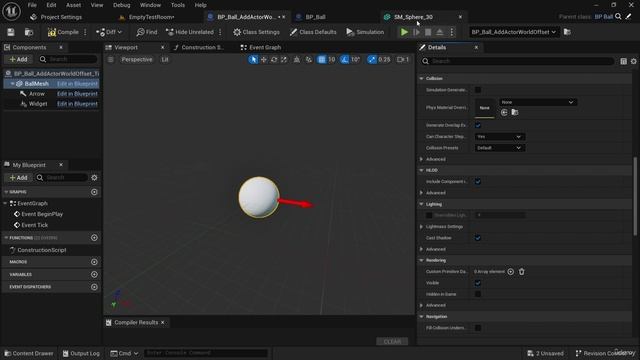Image resolution: width=640 pixels, height=360 pixels.
Task: Click the Compile button
Action: [x=63, y=32]
